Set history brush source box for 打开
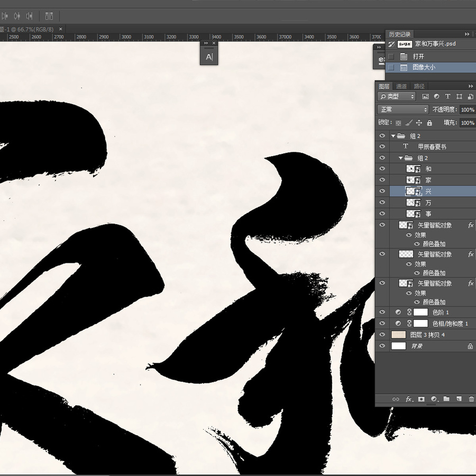 [391, 57]
